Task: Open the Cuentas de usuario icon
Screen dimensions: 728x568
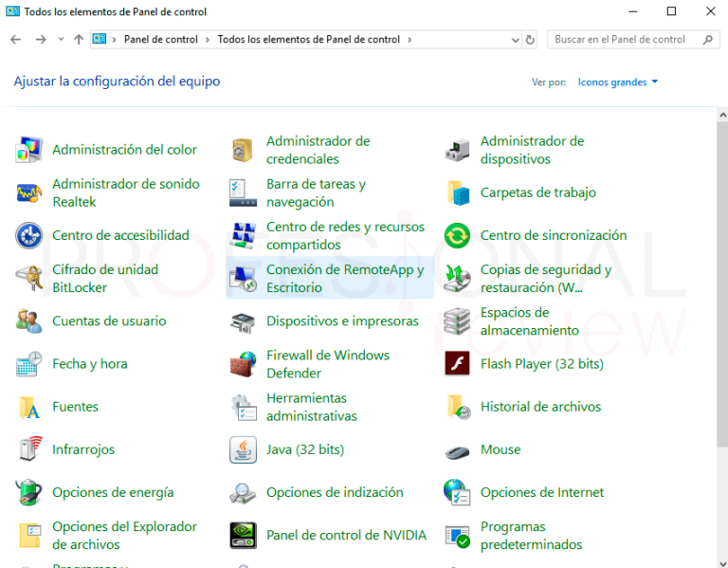Action: coord(28,321)
